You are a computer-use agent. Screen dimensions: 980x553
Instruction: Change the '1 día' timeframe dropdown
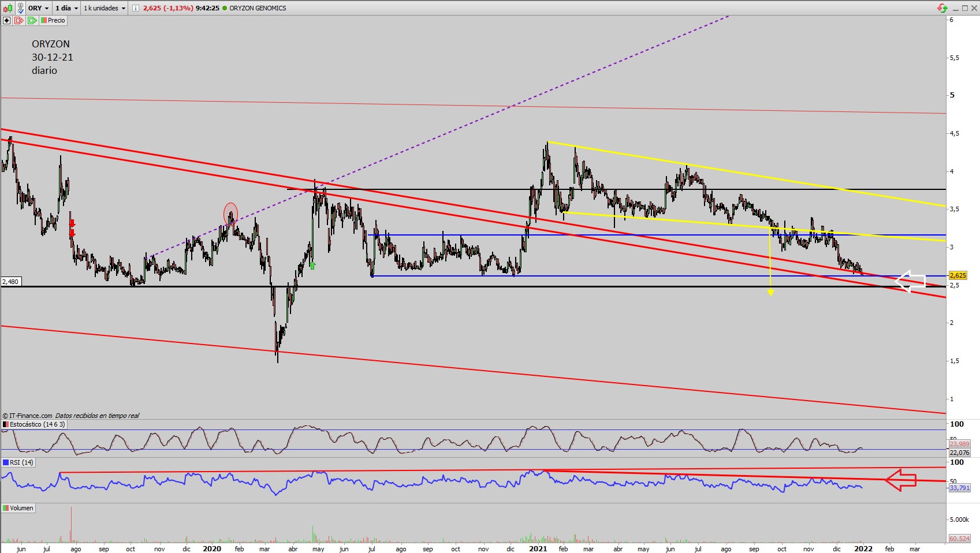pyautogui.click(x=66, y=8)
